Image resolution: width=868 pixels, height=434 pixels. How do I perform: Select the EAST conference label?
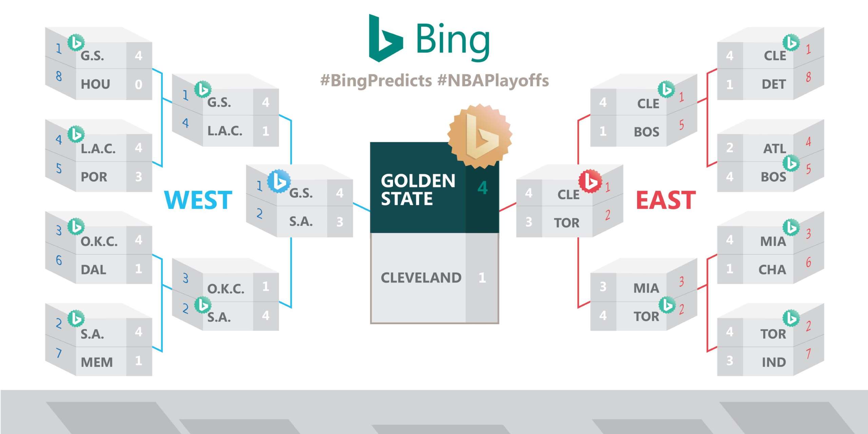coord(666,200)
